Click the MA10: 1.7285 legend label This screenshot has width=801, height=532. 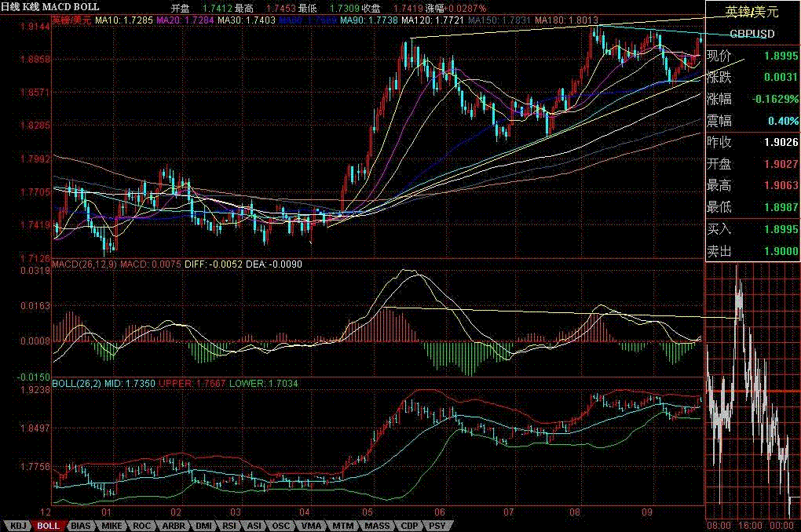click(124, 20)
